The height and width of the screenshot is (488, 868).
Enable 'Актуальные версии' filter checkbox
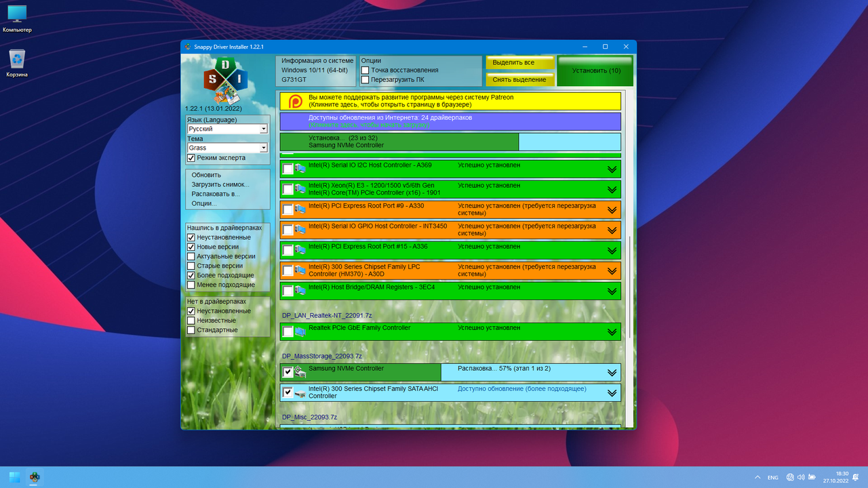click(191, 256)
